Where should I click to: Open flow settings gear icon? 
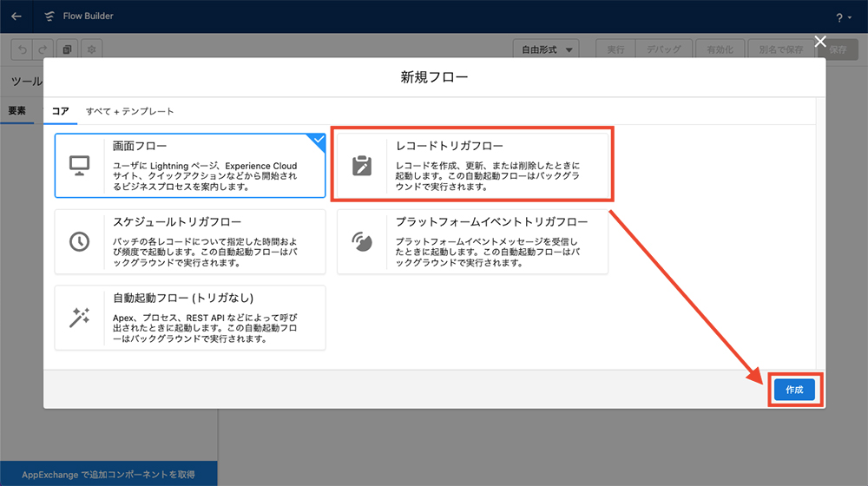pyautogui.click(x=91, y=49)
